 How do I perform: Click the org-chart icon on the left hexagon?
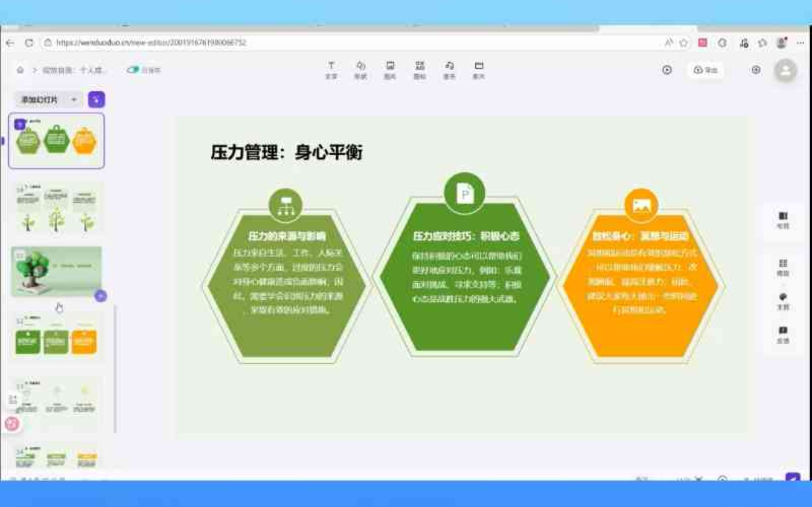click(286, 205)
